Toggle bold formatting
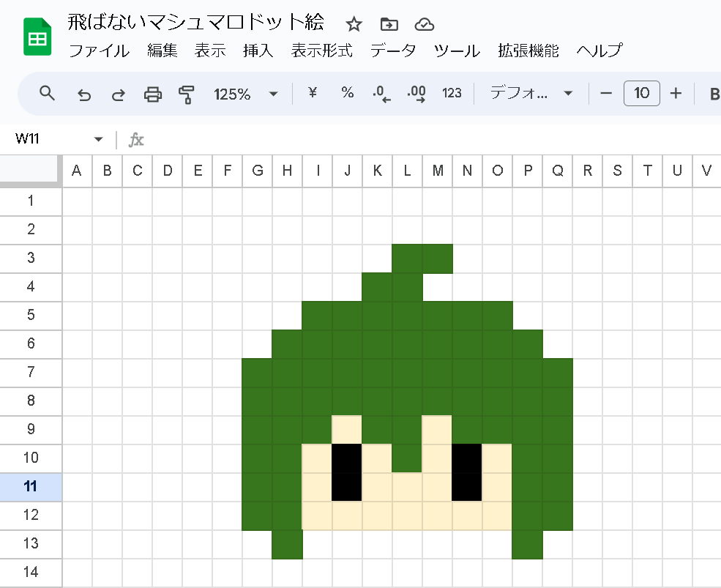This screenshot has height=588, width=721. [x=714, y=94]
